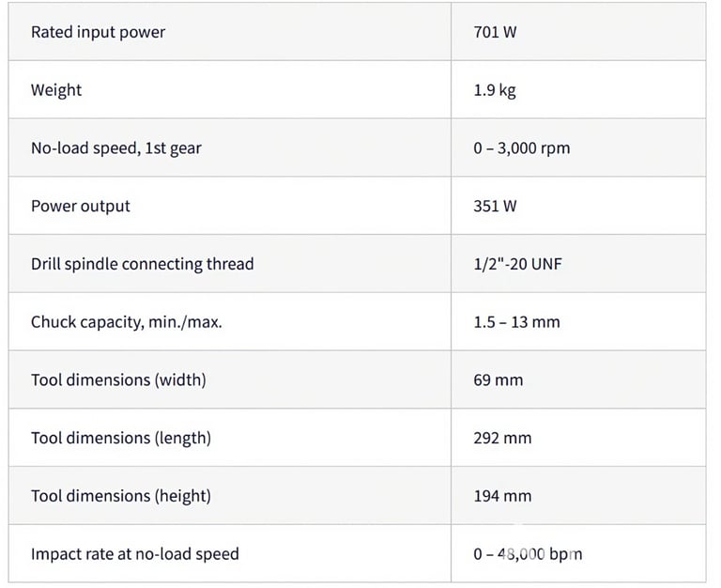Click the Power output label
This screenshot has width=721, height=588.
(81, 206)
